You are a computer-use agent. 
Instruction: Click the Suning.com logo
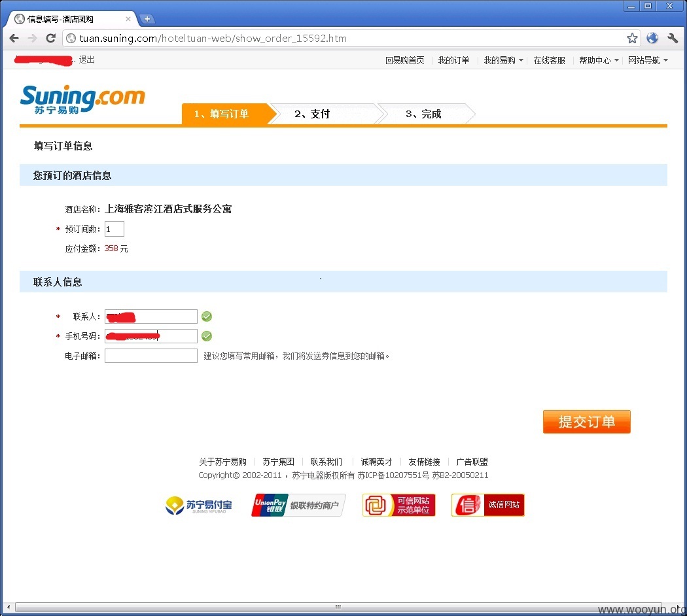pos(82,99)
